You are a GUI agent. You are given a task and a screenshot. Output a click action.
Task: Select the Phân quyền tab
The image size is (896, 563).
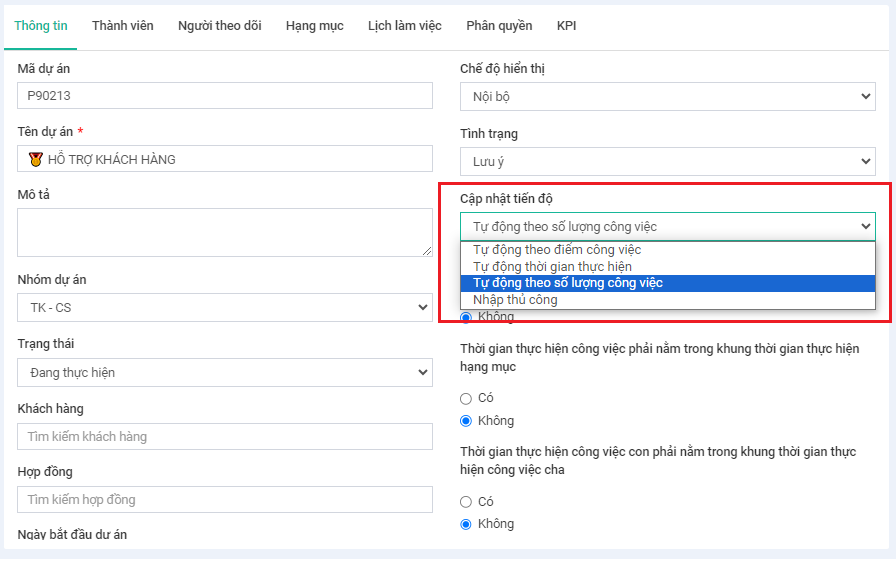click(499, 26)
